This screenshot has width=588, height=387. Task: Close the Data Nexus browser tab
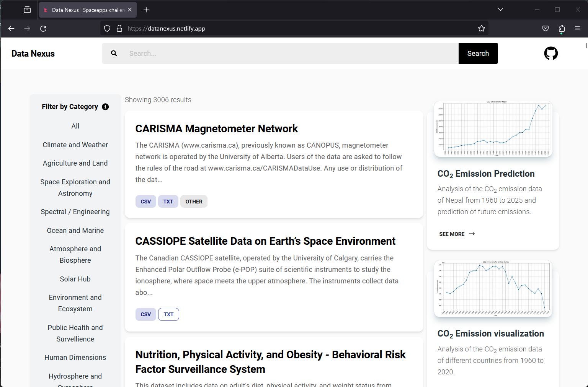[x=130, y=10]
